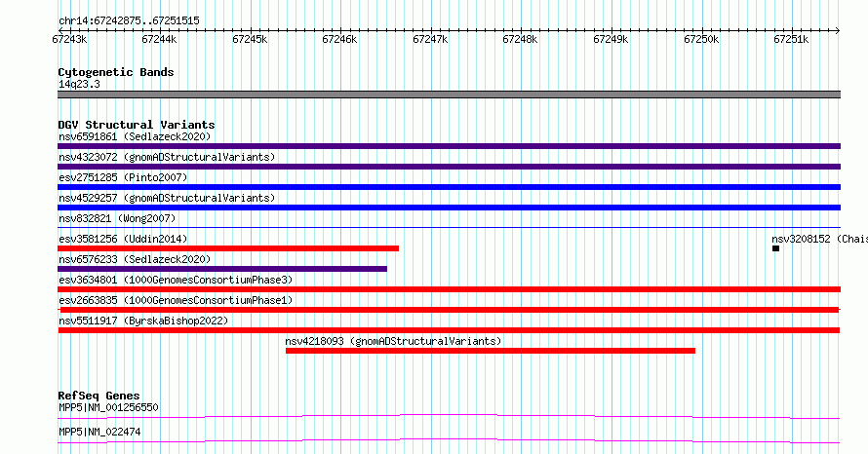Click the nsv4529257 blue variant bar
868x454 pixels.
[449, 208]
